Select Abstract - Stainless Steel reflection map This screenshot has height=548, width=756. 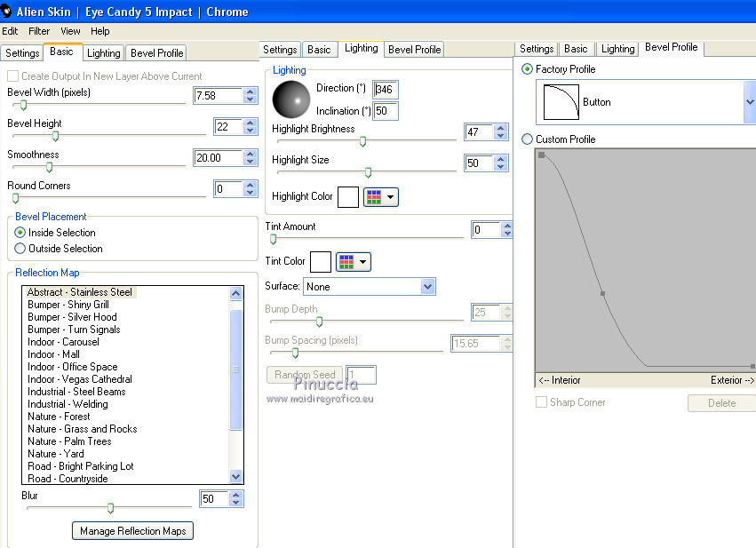[x=80, y=292]
